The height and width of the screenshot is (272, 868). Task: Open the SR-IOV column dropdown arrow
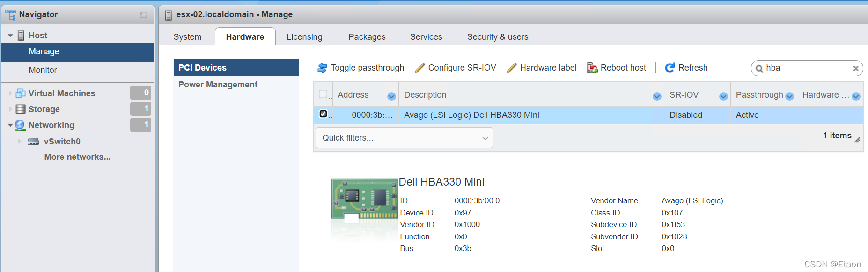[x=723, y=96]
